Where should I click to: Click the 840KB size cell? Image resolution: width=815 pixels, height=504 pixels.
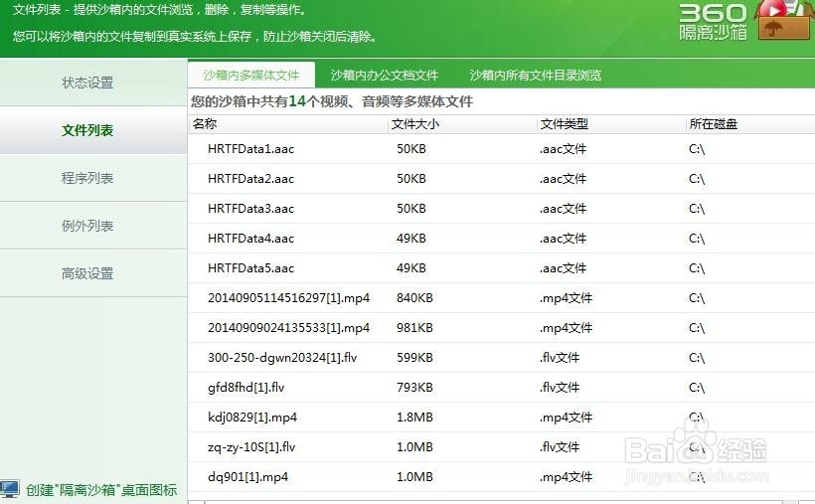tap(414, 298)
